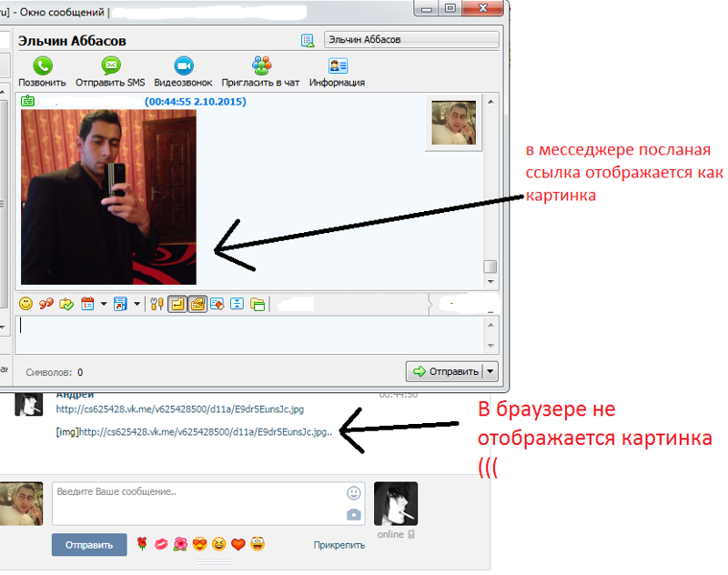The width and height of the screenshot is (728, 575).
Task: Click the Андрей sender name in browser
Action: click(x=75, y=395)
